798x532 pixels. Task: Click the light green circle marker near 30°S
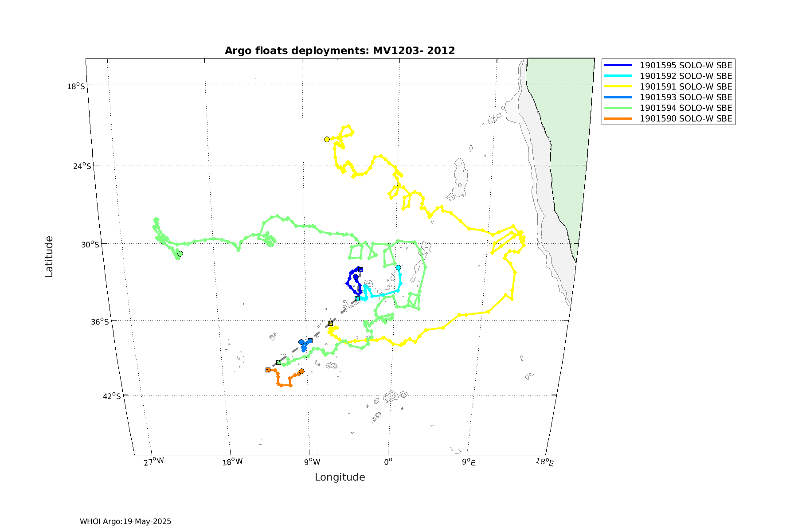coord(180,254)
